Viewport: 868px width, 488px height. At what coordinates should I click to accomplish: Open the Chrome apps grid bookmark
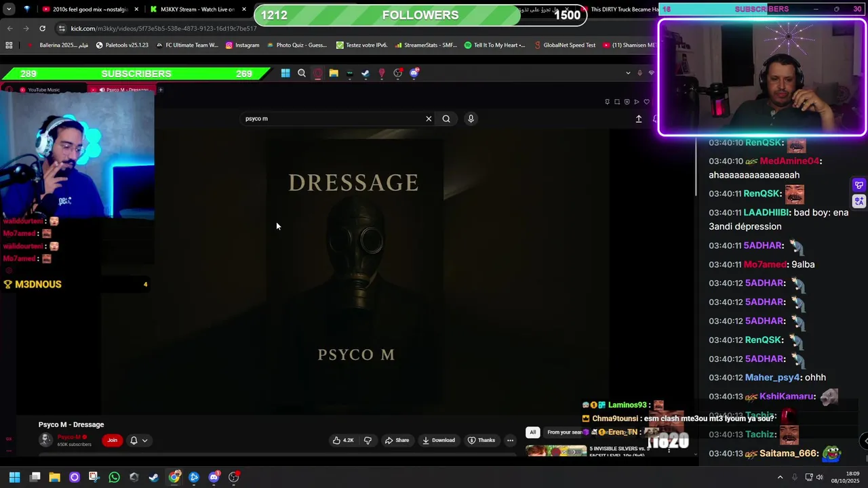coord(9,45)
